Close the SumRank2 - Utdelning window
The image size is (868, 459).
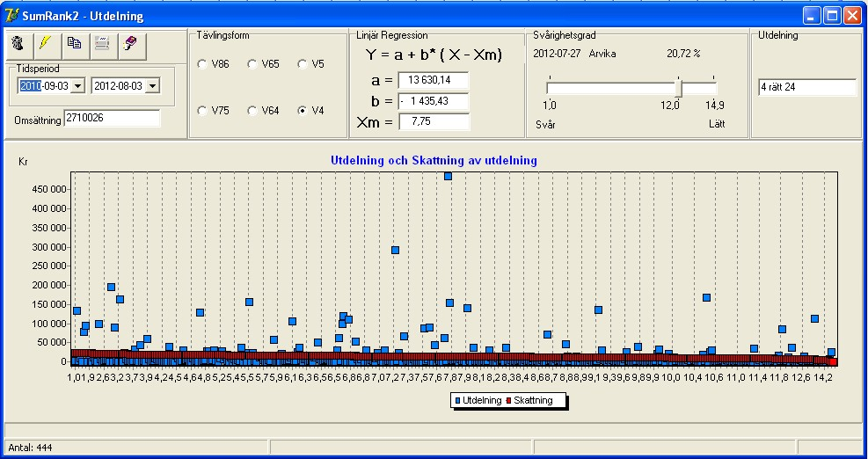[851, 16]
